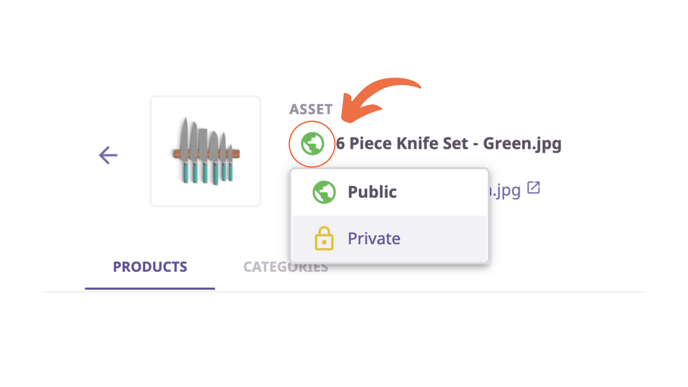Click the green globe beside Public
Screen dimensions: 688x387
[324, 192]
